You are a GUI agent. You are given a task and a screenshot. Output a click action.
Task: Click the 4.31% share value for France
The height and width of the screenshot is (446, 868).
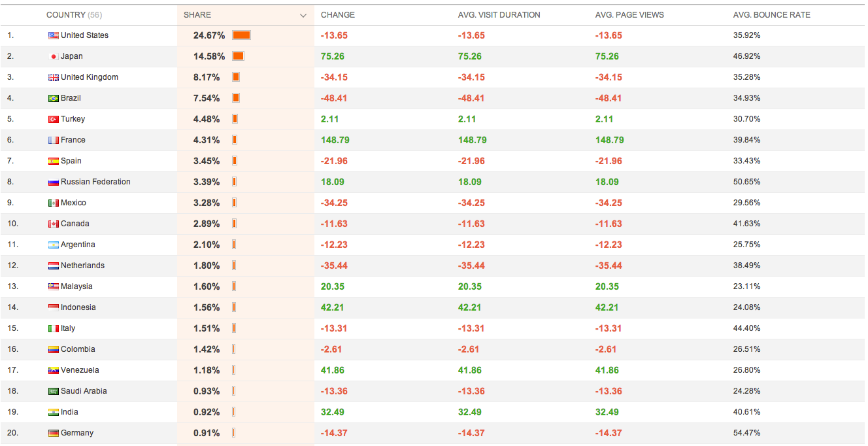coord(207,140)
